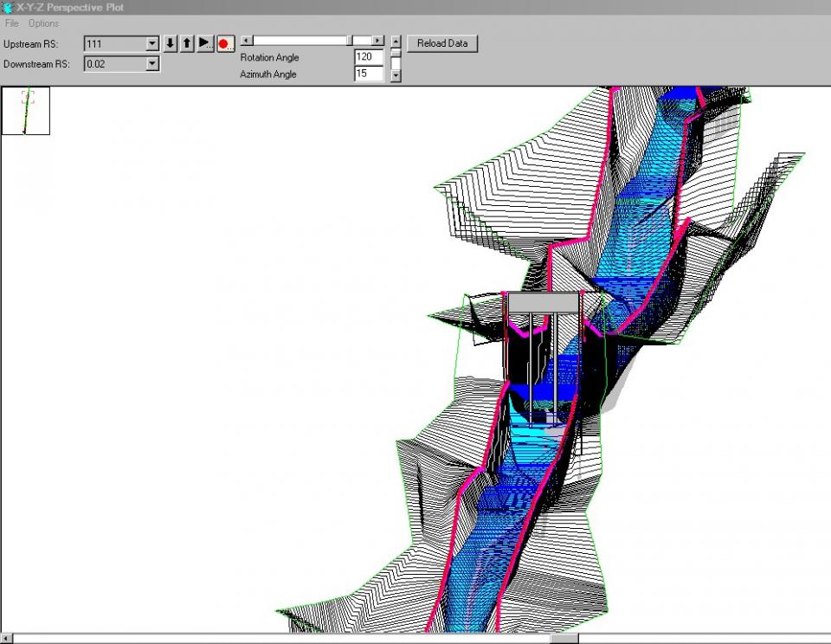Click azimuth scrollbar down arrow

(396, 76)
